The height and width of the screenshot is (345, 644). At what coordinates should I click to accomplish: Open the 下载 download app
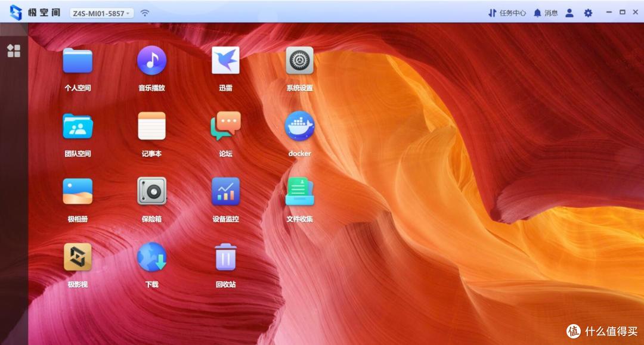151,257
